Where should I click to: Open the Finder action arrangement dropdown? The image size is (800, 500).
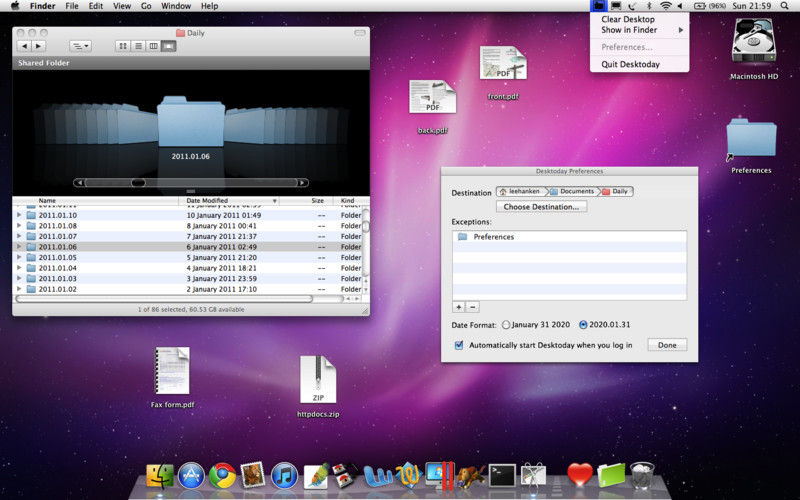[x=80, y=46]
